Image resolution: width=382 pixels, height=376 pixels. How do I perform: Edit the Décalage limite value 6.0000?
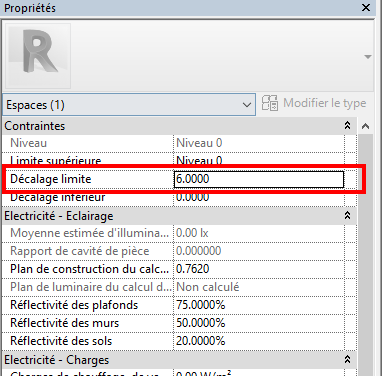pyautogui.click(x=259, y=179)
